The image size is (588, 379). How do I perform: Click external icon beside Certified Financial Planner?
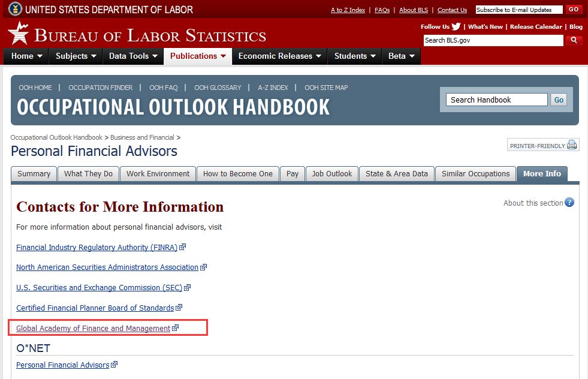179,307
